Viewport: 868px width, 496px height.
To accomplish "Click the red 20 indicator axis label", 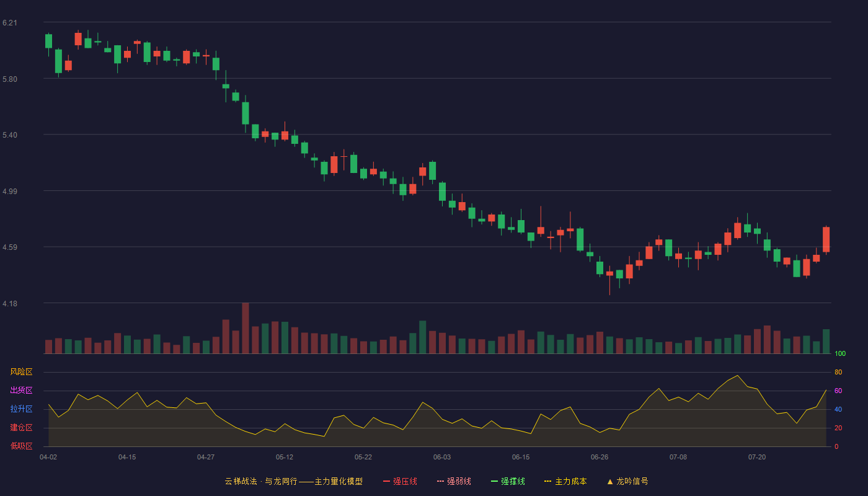I will tap(838, 428).
